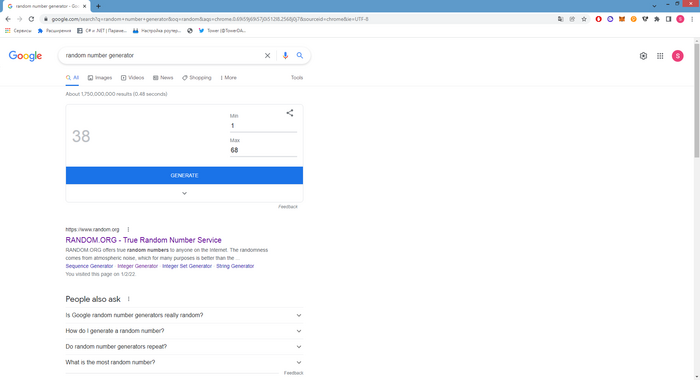
Task: Send Feedback on People also ask
Action: 293,373
